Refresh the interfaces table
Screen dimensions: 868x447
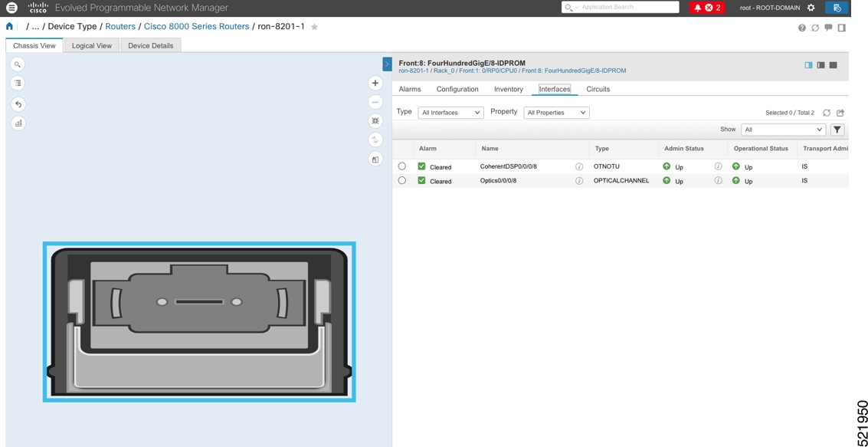click(827, 113)
